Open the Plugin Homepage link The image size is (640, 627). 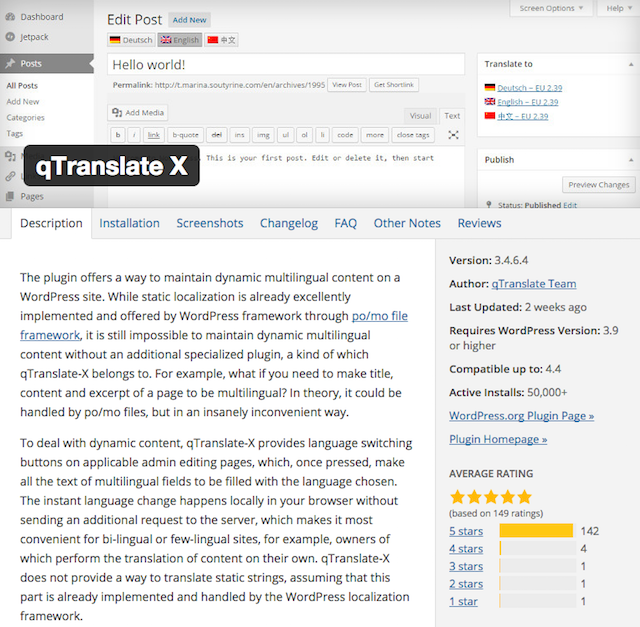coord(498,439)
